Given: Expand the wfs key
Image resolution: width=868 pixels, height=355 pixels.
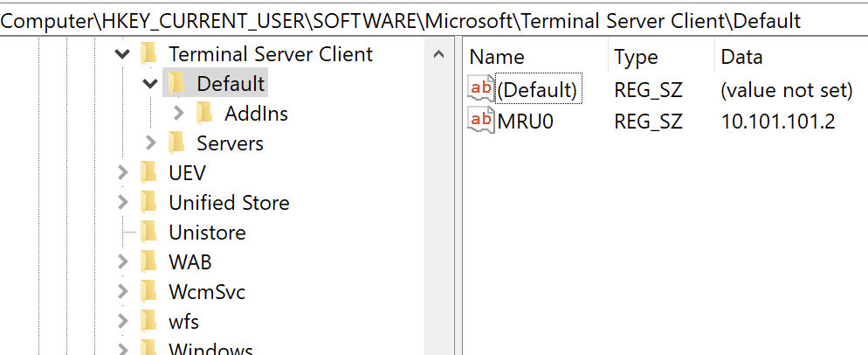Looking at the screenshot, I should point(123,321).
